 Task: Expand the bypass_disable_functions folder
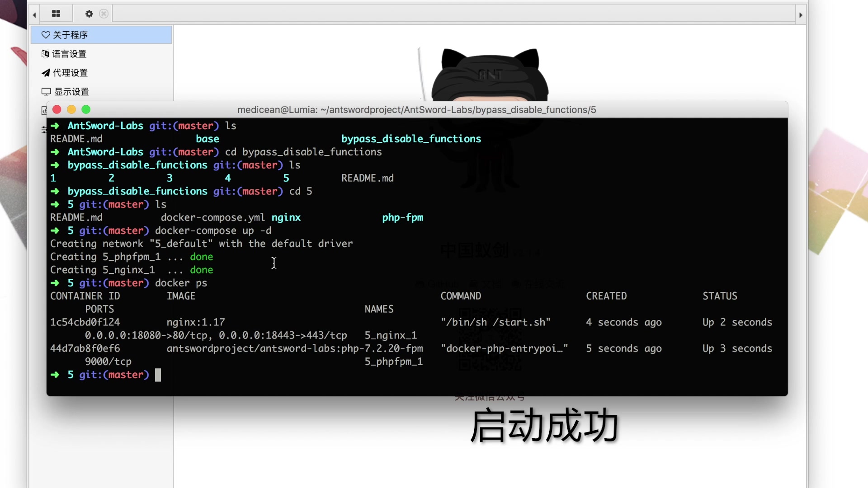click(x=411, y=138)
